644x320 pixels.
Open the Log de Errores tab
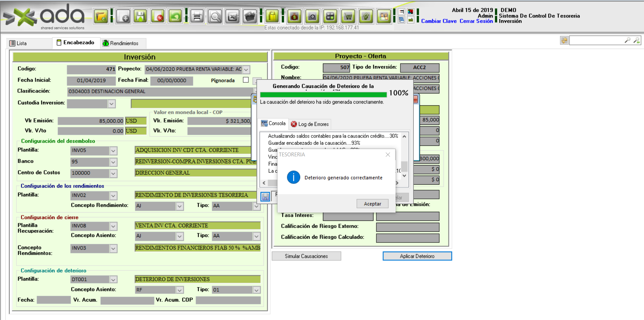(310, 124)
